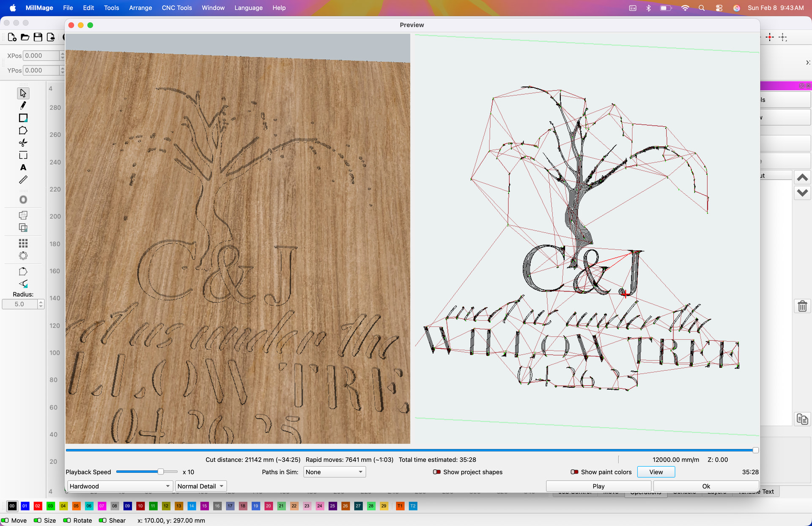Choose the polygon shape tool
Image resolution: width=812 pixels, height=526 pixels.
[x=23, y=130]
